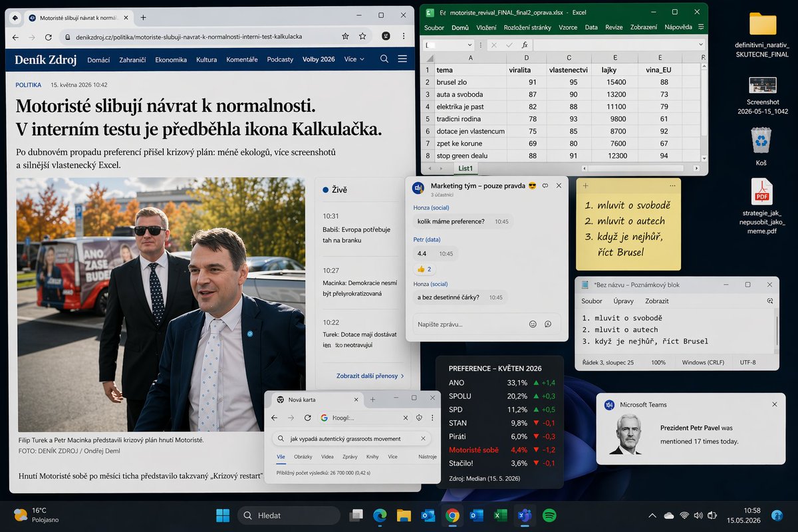Screen dimensions: 798x532
Task: Open the Rozložení stránky ribbon tab
Action: tap(528, 27)
